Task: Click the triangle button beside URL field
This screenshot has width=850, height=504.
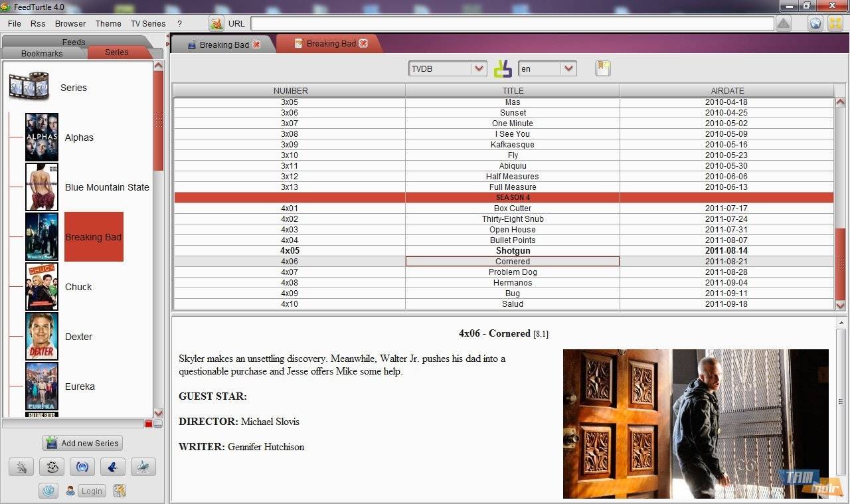Action: click(x=783, y=23)
